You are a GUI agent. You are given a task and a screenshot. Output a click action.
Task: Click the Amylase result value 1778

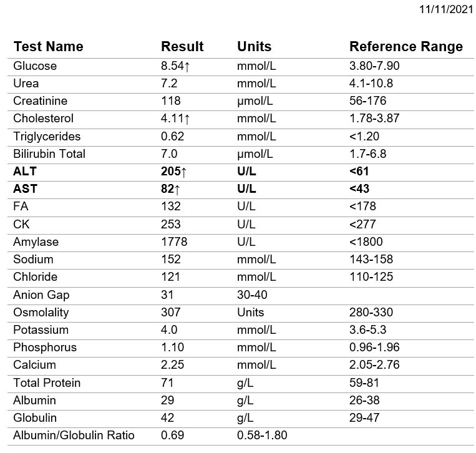pyautogui.click(x=174, y=241)
